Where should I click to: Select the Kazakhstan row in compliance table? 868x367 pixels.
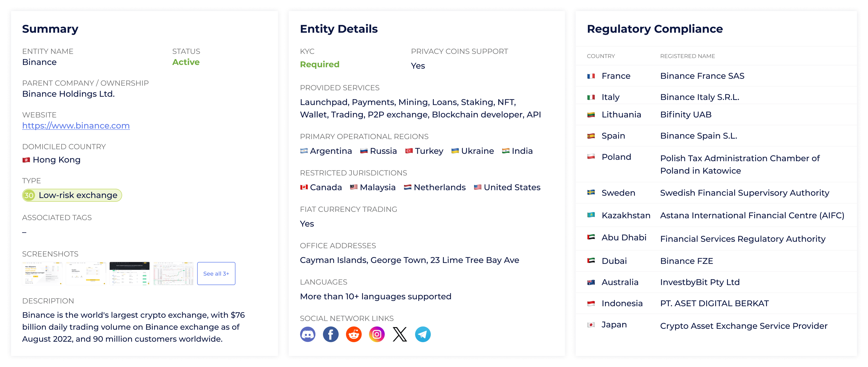pos(716,215)
